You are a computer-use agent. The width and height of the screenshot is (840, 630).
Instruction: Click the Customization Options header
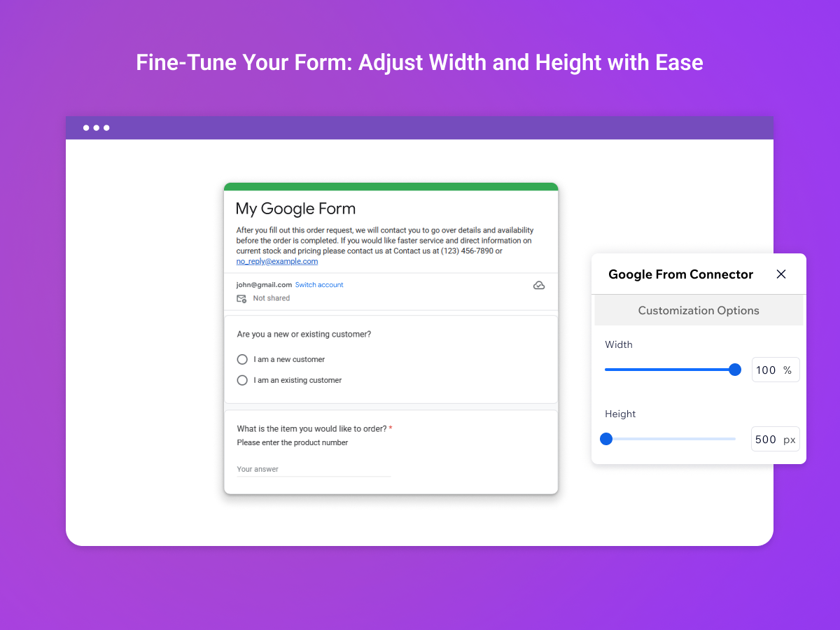click(x=699, y=310)
